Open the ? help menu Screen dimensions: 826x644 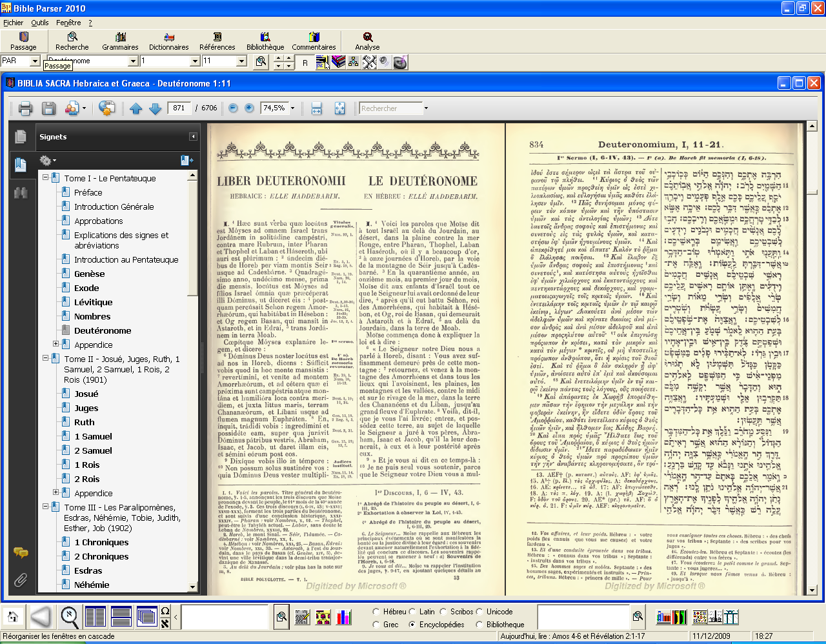90,23
